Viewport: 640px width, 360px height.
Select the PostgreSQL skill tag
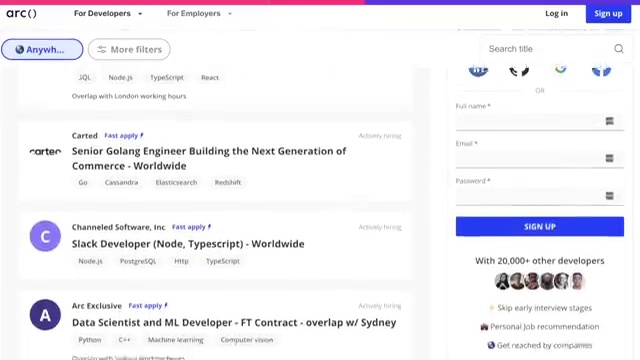click(138, 261)
